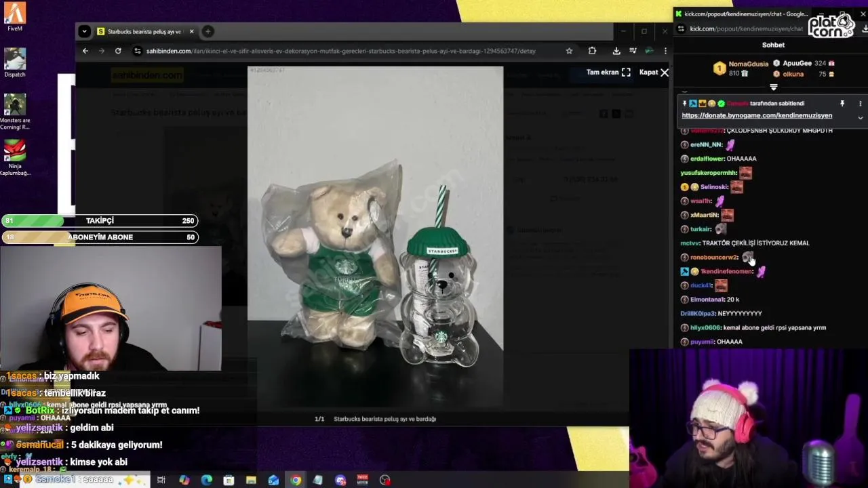Unpin the pinned chat message
Screen dimensions: 868x488
[842, 104]
